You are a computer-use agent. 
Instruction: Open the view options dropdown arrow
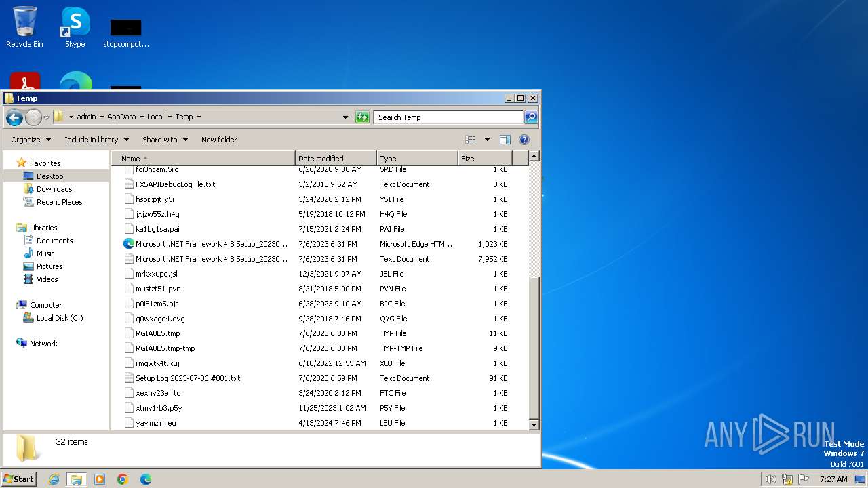pos(487,140)
